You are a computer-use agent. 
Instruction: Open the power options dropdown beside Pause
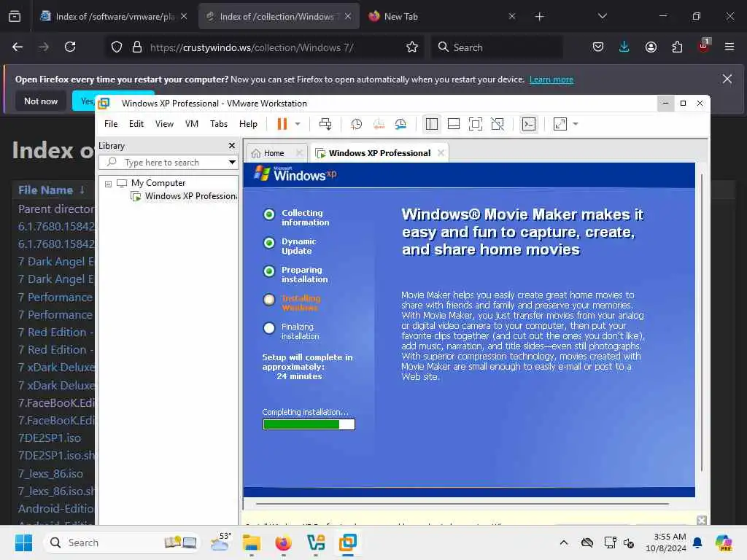coord(298,124)
